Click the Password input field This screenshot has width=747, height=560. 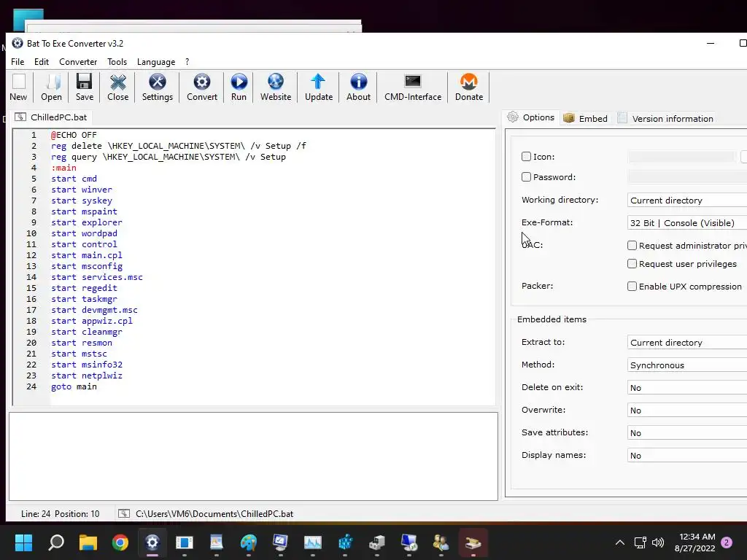[x=687, y=176]
